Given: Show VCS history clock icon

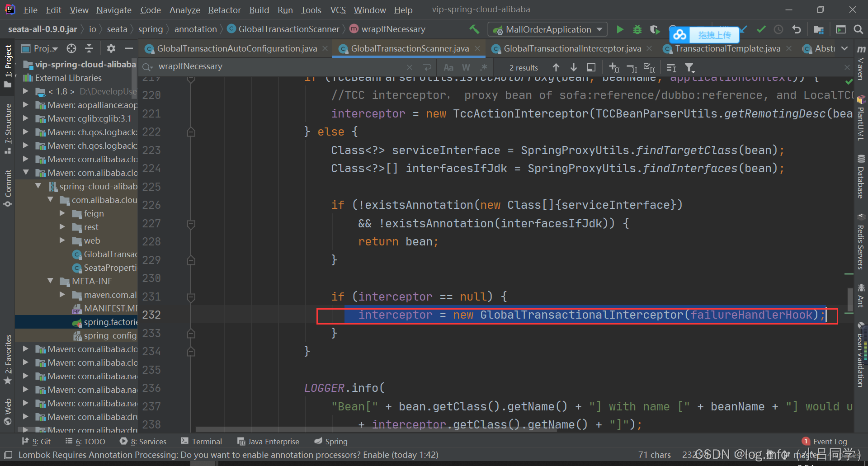Looking at the screenshot, I should pyautogui.click(x=778, y=29).
